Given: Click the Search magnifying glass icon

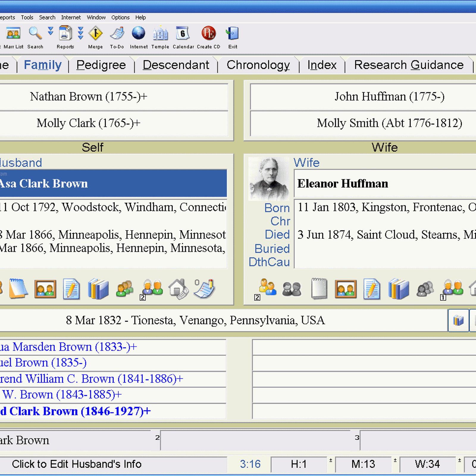Looking at the screenshot, I should click(35, 33).
